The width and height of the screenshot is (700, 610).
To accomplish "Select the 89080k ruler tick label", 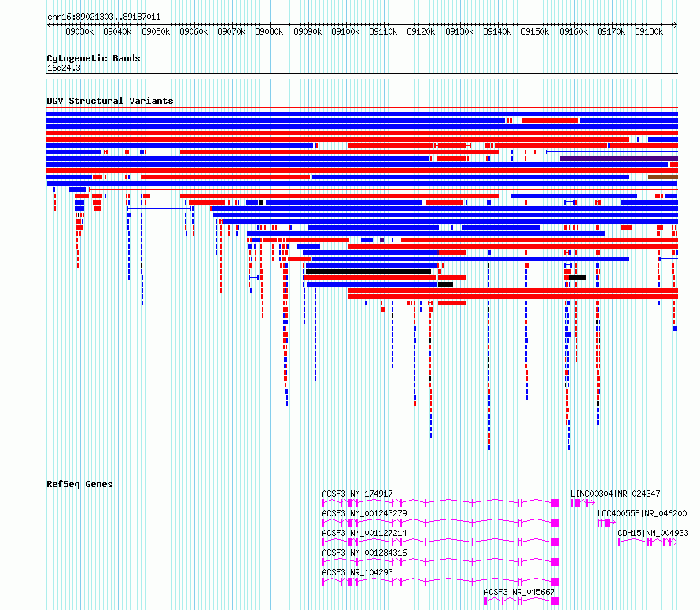I will click(x=269, y=31).
